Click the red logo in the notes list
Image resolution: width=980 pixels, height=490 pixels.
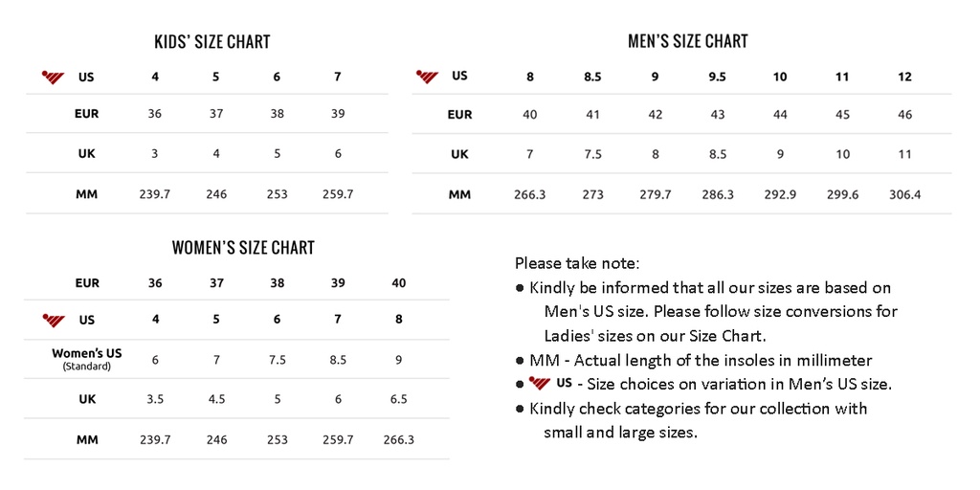pyautogui.click(x=539, y=384)
